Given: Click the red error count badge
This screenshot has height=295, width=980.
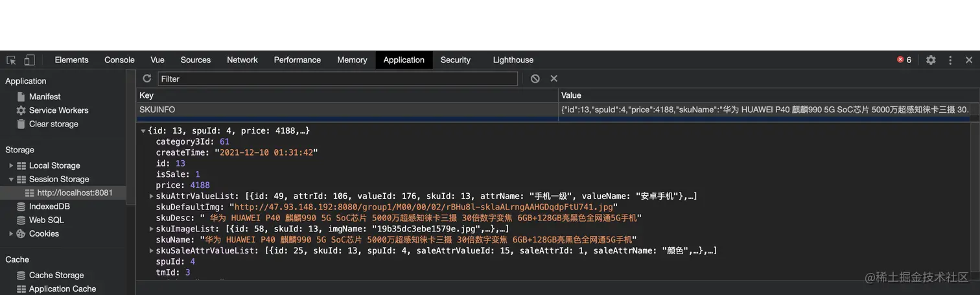Looking at the screenshot, I should [904, 60].
